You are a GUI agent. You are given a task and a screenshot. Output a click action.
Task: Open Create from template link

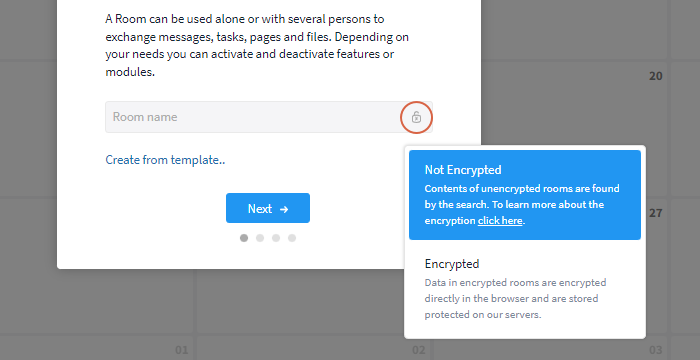click(x=165, y=160)
